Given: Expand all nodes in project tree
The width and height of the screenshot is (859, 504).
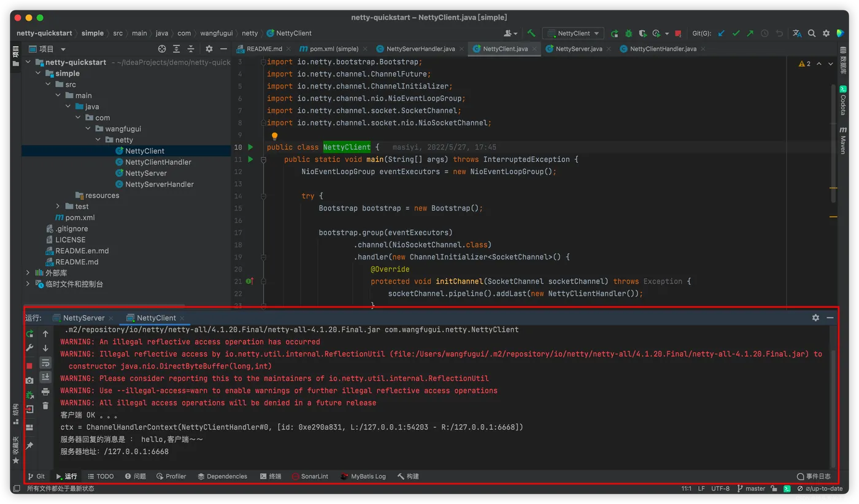Looking at the screenshot, I should pos(176,49).
